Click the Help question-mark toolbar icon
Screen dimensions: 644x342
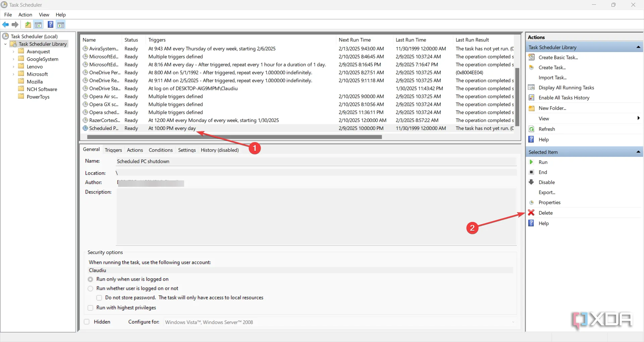coord(50,24)
